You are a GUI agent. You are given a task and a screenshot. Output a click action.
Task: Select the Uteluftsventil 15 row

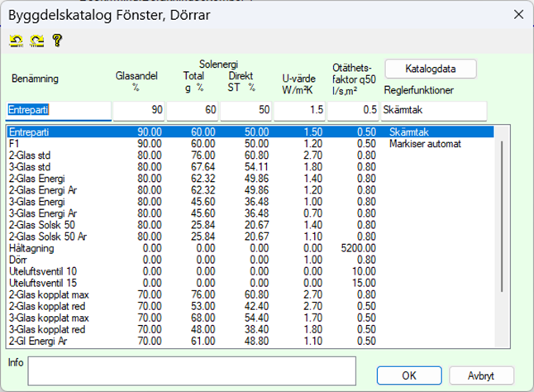pos(43,282)
